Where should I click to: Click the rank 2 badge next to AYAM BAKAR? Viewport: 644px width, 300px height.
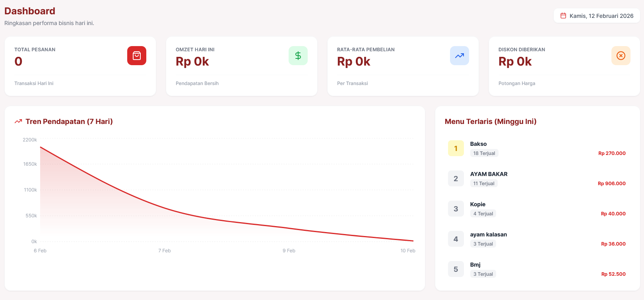[456, 178]
